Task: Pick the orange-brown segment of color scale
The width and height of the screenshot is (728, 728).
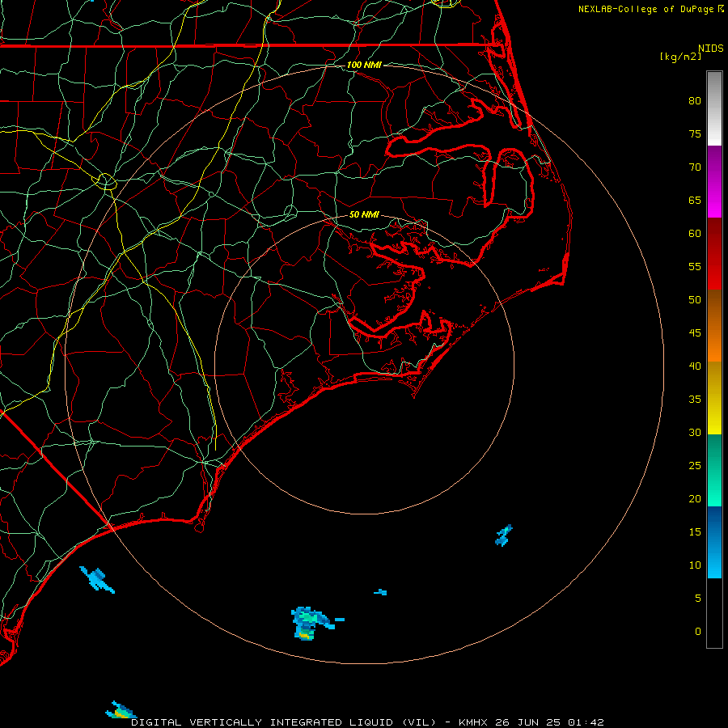Action: click(x=714, y=325)
